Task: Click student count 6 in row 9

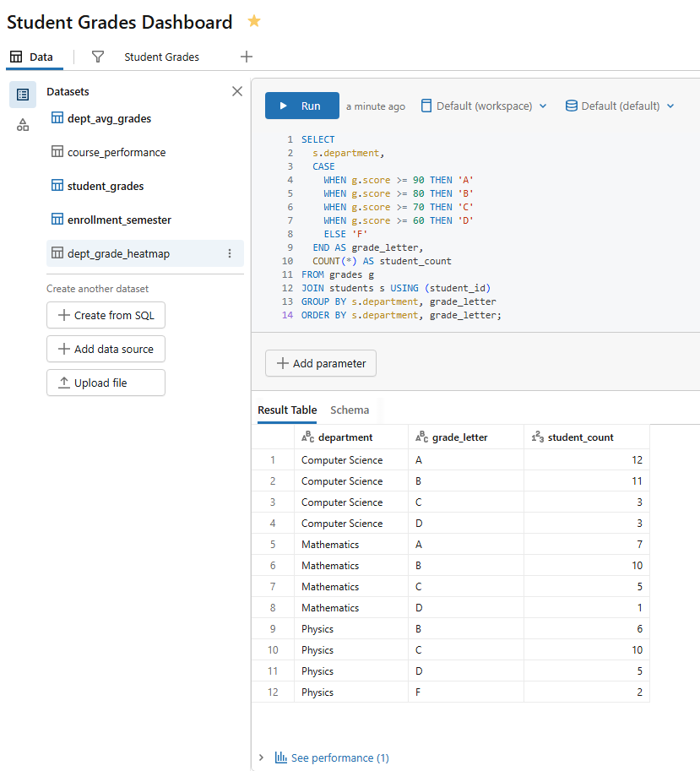Action: (x=587, y=629)
